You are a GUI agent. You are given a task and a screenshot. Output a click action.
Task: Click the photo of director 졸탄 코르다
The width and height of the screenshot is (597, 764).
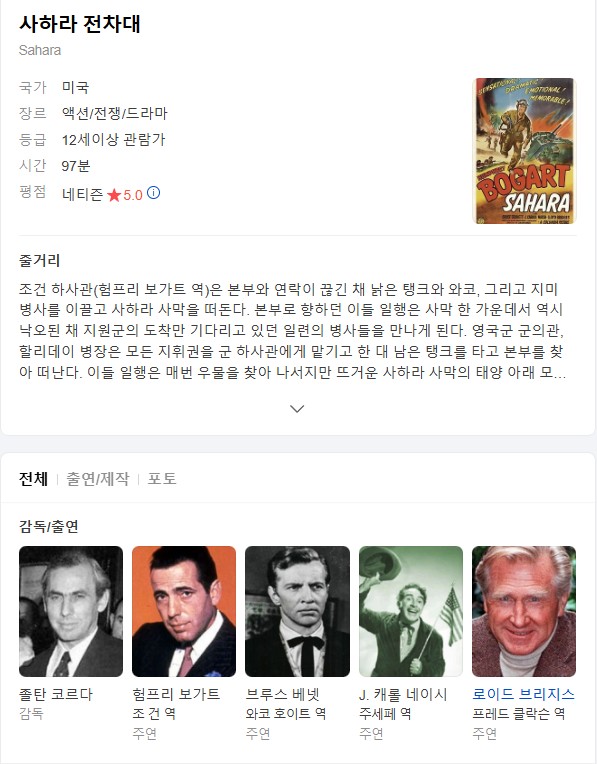click(71, 611)
